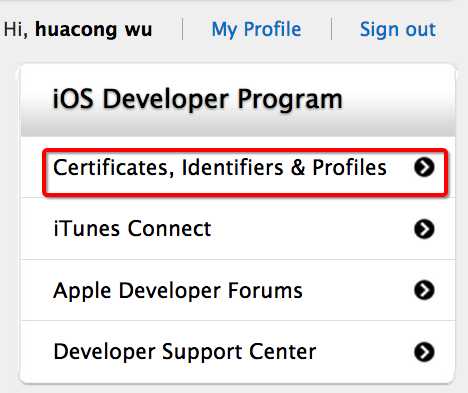Open the My Profile link
Screen dimensions: 468x393
[256, 30]
